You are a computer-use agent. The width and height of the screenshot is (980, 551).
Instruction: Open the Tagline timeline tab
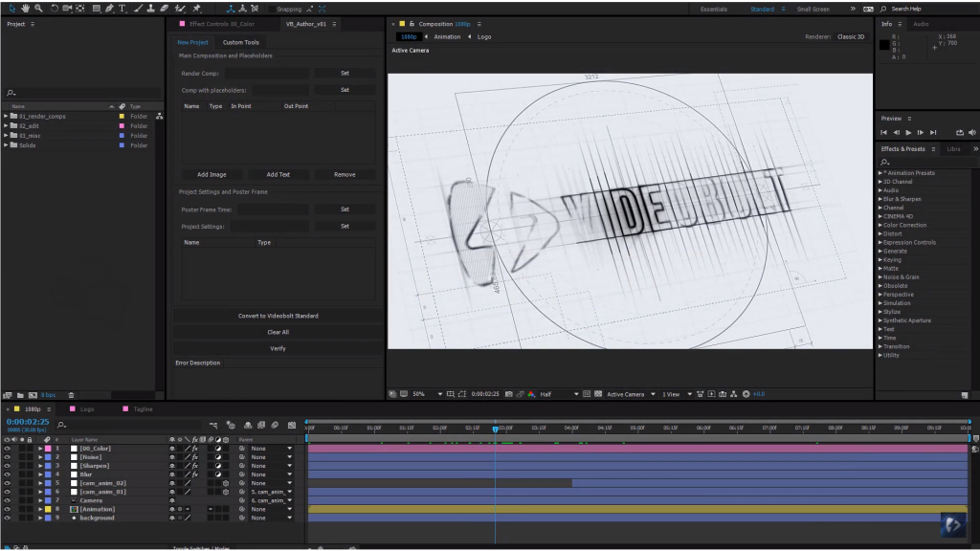pyautogui.click(x=143, y=408)
